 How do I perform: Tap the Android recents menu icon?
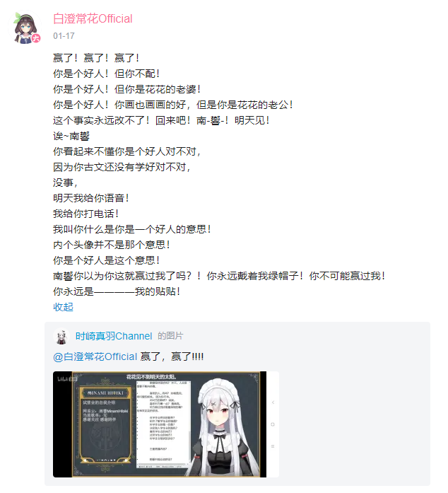click(x=273, y=446)
